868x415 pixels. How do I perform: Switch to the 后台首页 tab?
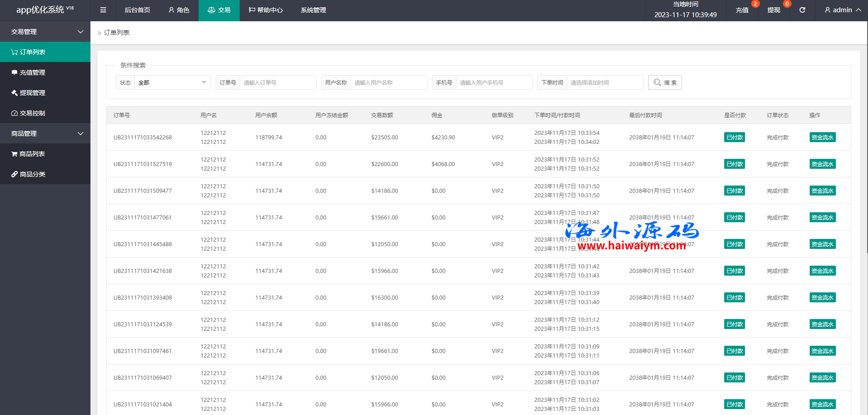tap(137, 10)
